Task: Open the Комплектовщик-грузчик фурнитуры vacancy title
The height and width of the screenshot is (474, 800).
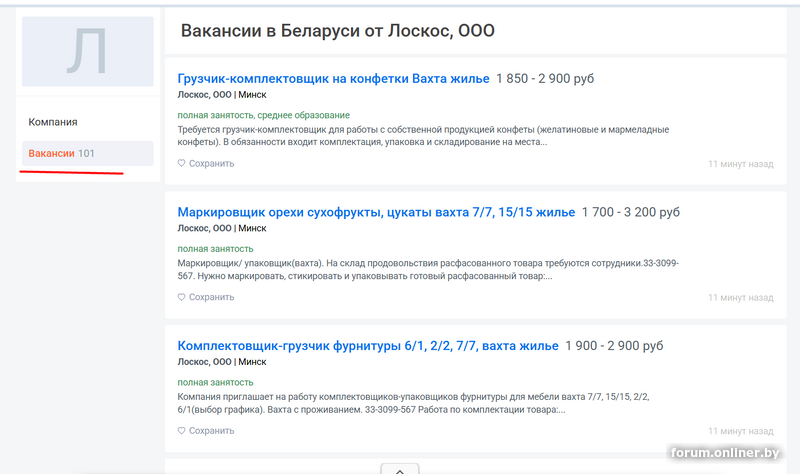Action: 367,346
